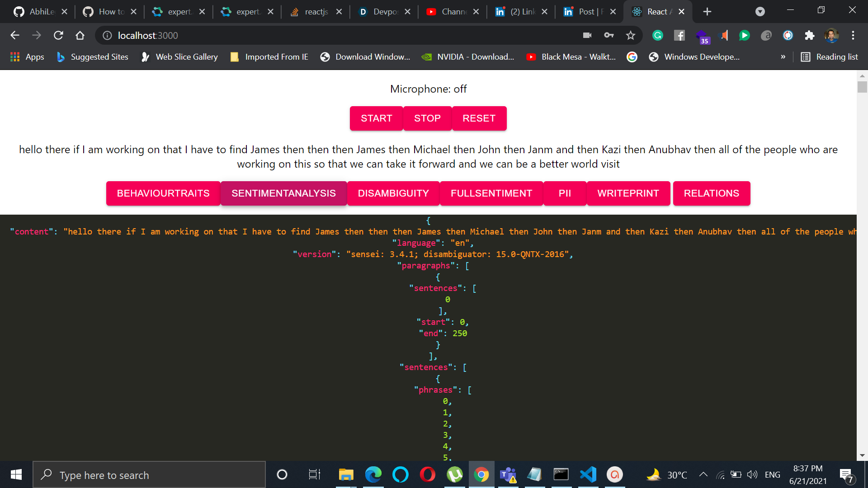The image size is (868, 488).
Task: Open Visual Studio Code from taskbar
Action: (588, 474)
